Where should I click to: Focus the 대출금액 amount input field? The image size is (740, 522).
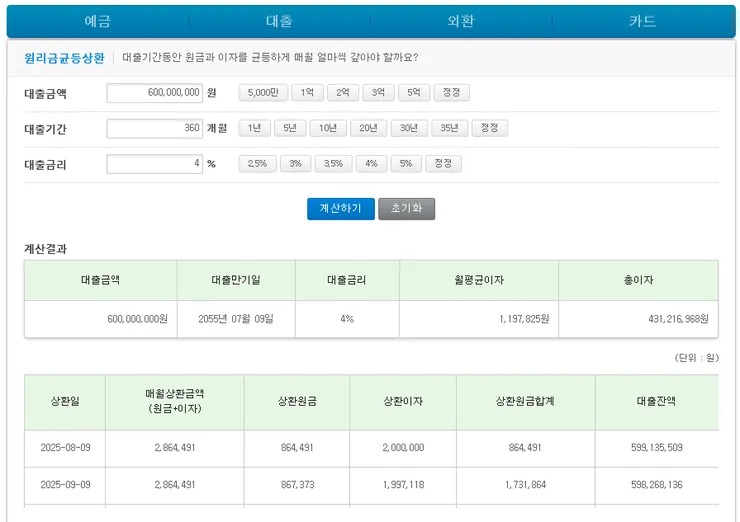click(155, 93)
